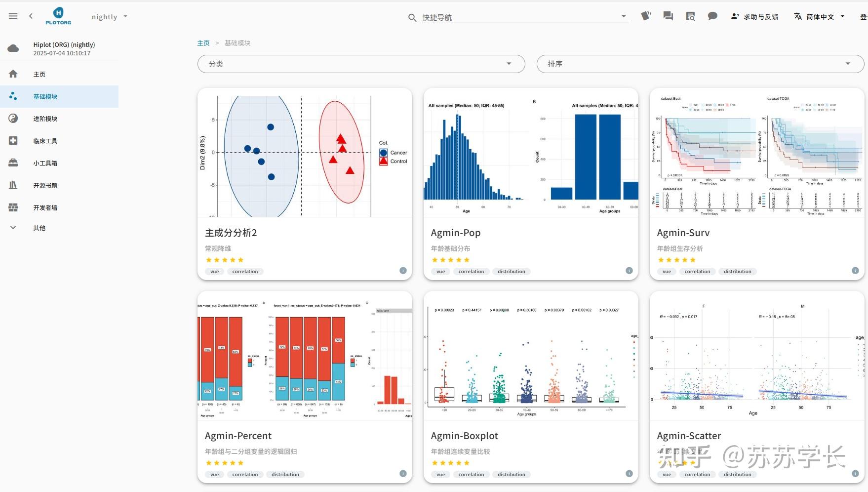
Task: Show info for Agmin-Pop card
Action: 629,271
